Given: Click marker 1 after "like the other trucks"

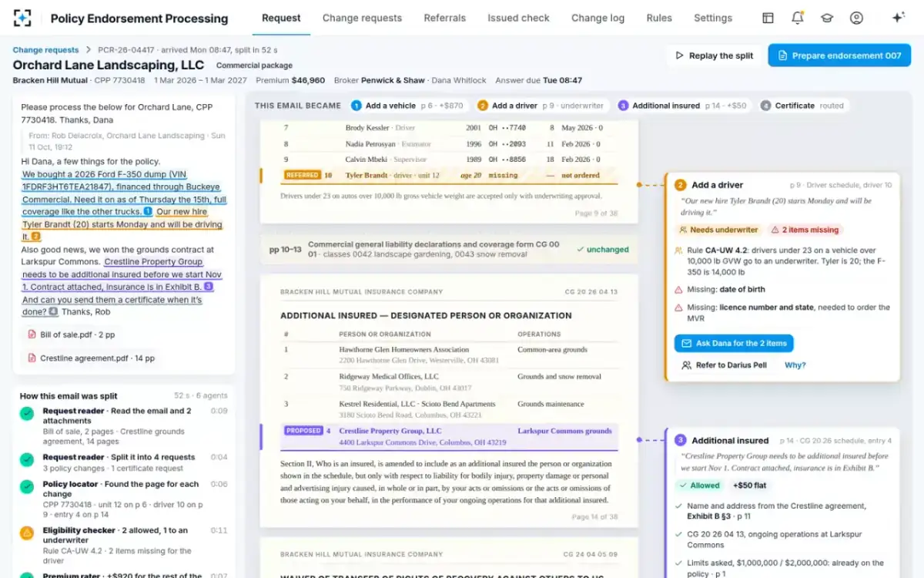Looking at the screenshot, I should pyautogui.click(x=147, y=211).
